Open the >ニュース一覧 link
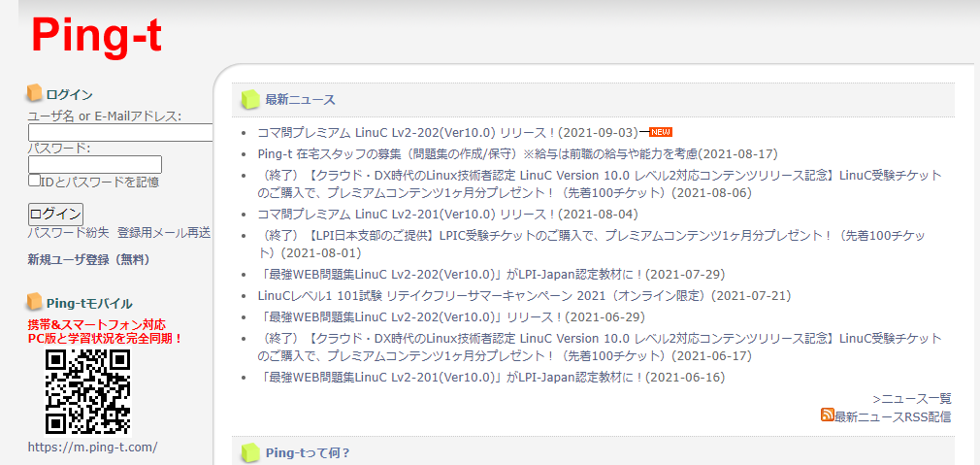This screenshot has width=980, height=465. pos(912,398)
